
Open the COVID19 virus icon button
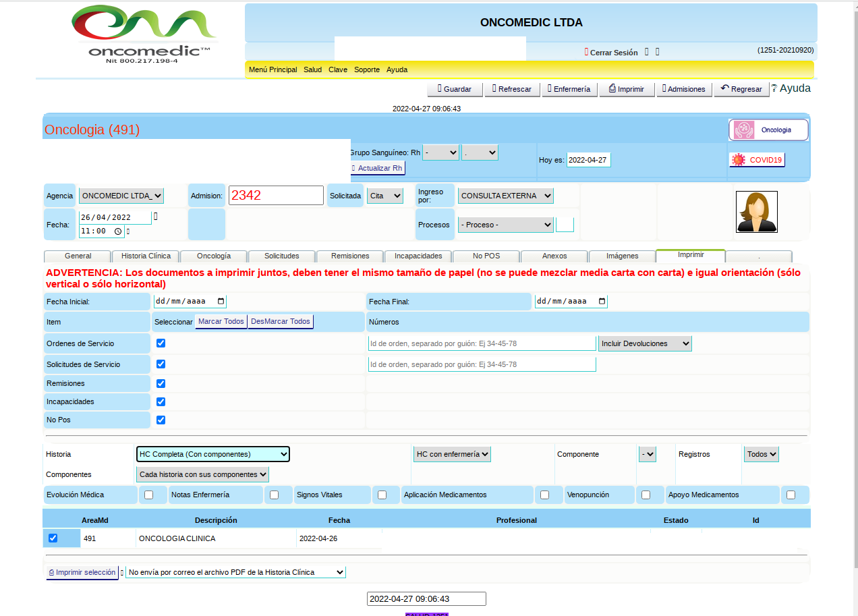757,160
